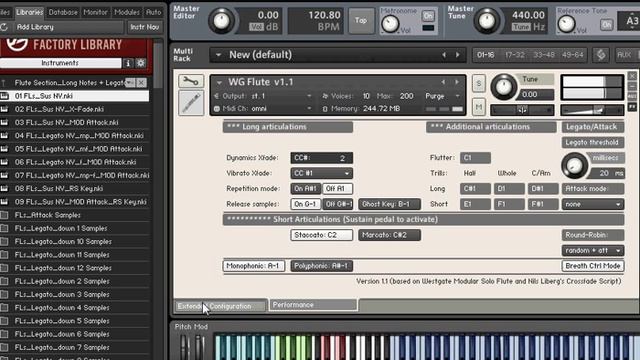Open the Performance tab
The height and width of the screenshot is (360, 640).
[x=313, y=305]
